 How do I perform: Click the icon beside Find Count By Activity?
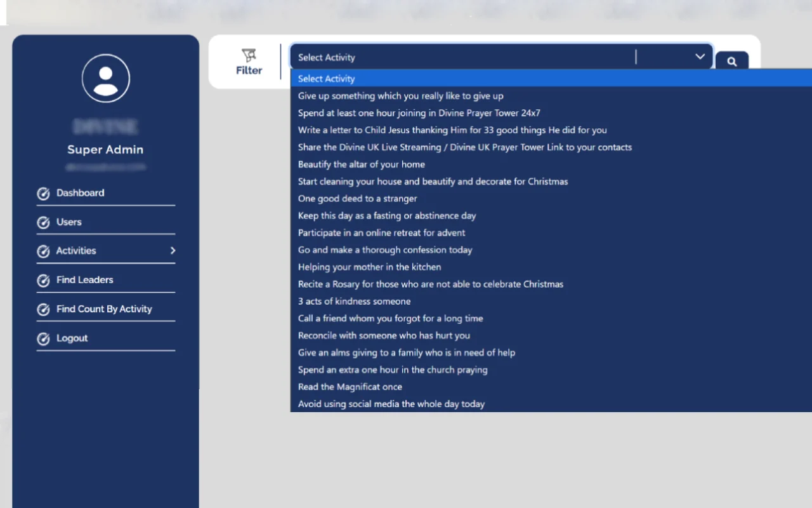pyautogui.click(x=43, y=310)
